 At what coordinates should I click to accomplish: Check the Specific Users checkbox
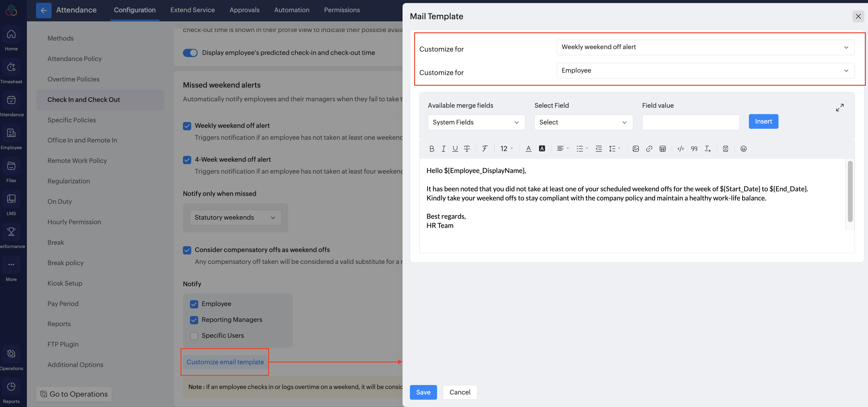pos(194,336)
